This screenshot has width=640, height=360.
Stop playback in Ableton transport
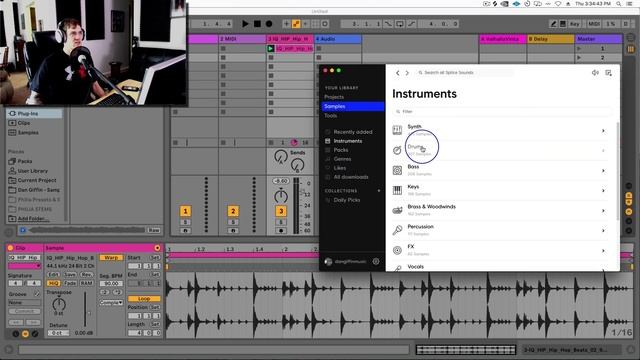[x=257, y=24]
